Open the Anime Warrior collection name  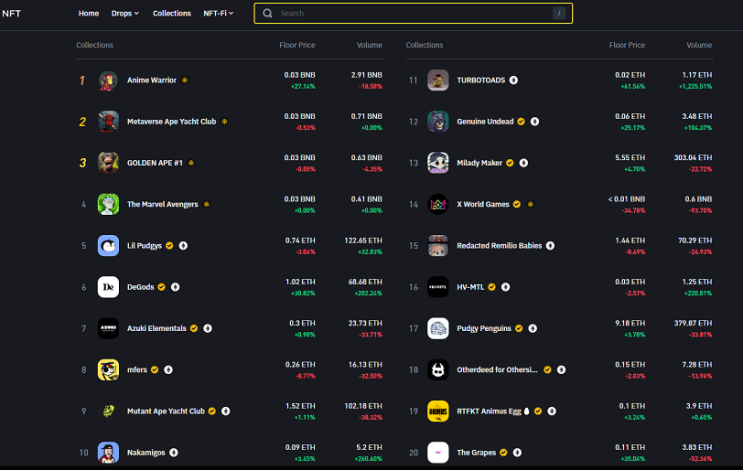152,80
